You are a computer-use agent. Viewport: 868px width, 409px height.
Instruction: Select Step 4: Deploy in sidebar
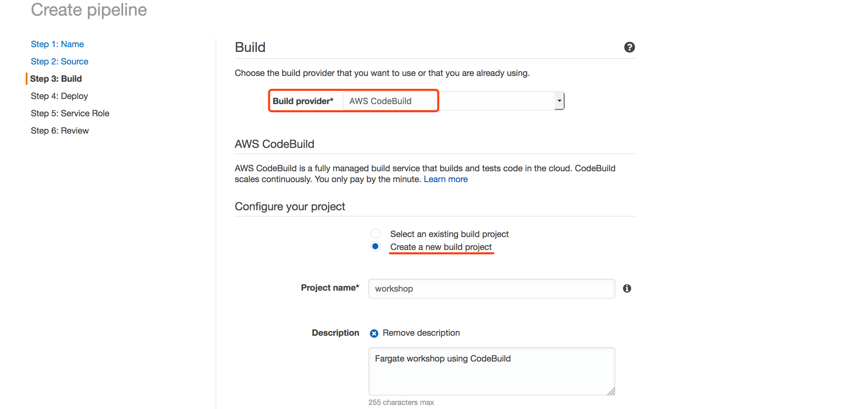click(x=59, y=96)
